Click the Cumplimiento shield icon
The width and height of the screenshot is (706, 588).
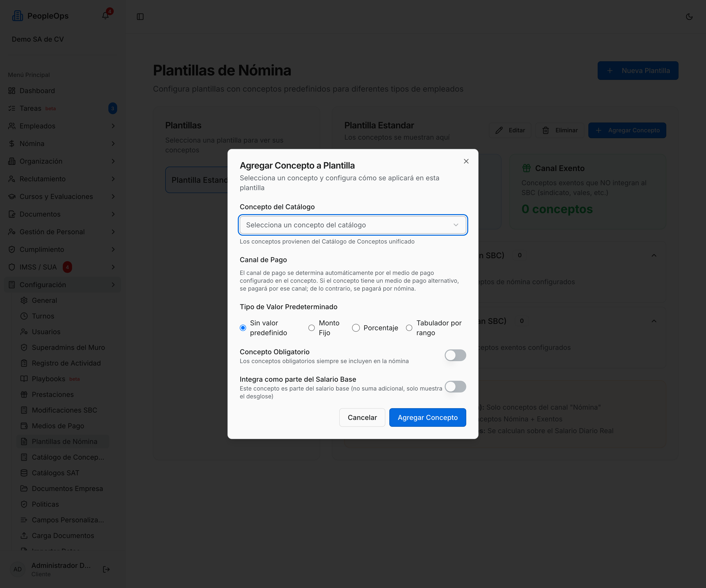click(x=12, y=249)
